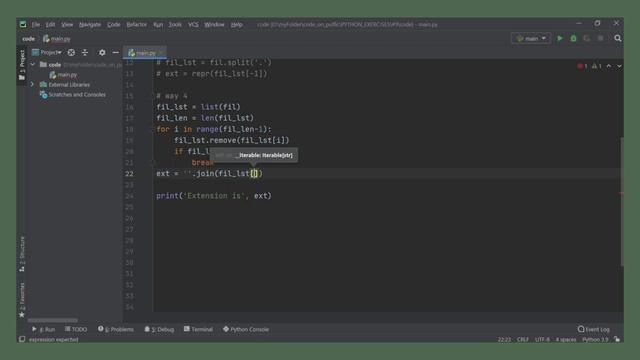The height and width of the screenshot is (360, 640).
Task: Open the File menu
Action: click(x=36, y=24)
